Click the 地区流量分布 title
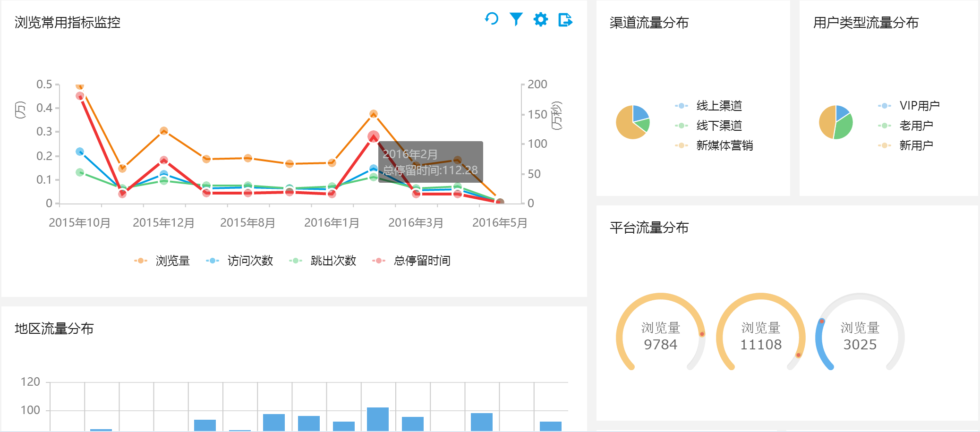The image size is (980, 432). click(54, 329)
